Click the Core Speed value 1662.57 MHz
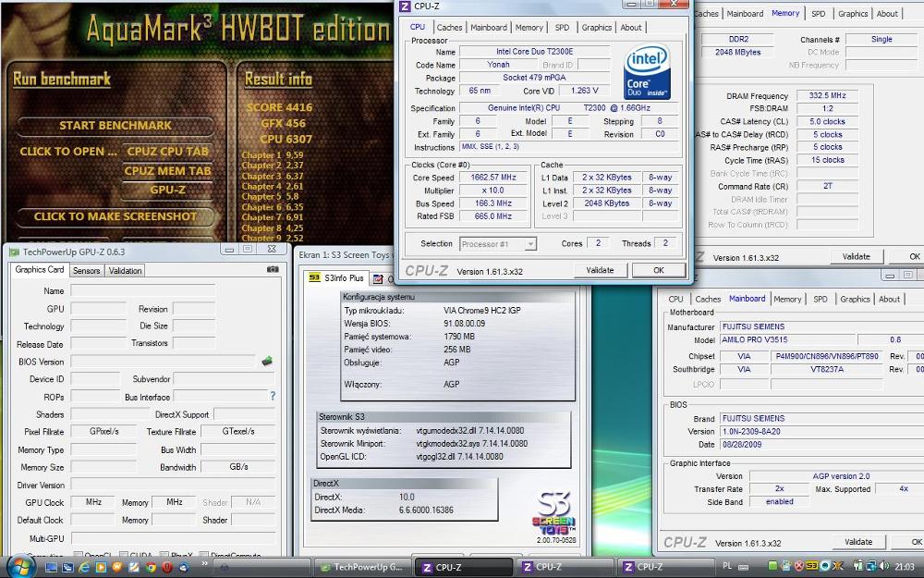The width and height of the screenshot is (924, 578). coord(493,178)
